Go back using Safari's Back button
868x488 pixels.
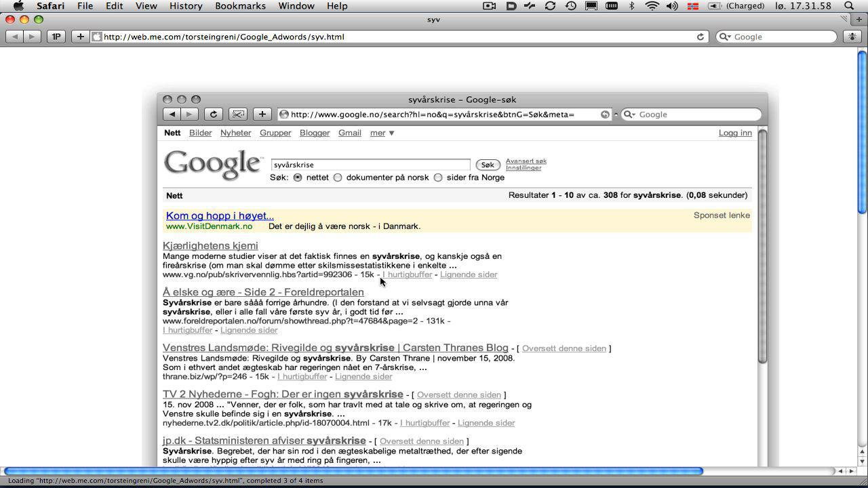14,37
